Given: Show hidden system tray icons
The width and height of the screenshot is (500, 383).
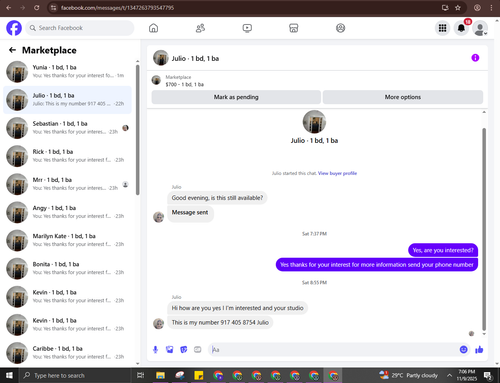Looking at the screenshot, I should pos(449,375).
